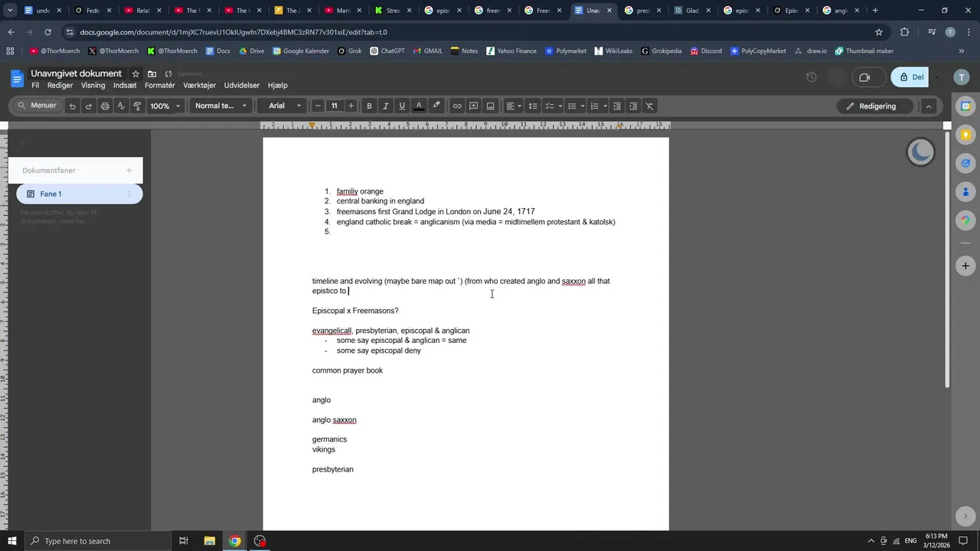Open the Visning menu
980x551 pixels.
click(x=93, y=86)
